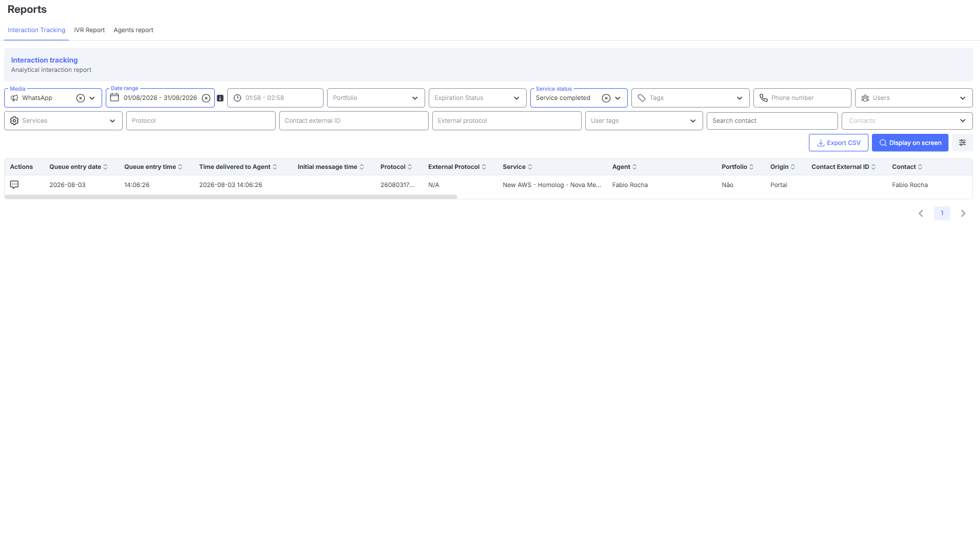
Task: Click the table horizontal scrollbar
Action: (231, 197)
